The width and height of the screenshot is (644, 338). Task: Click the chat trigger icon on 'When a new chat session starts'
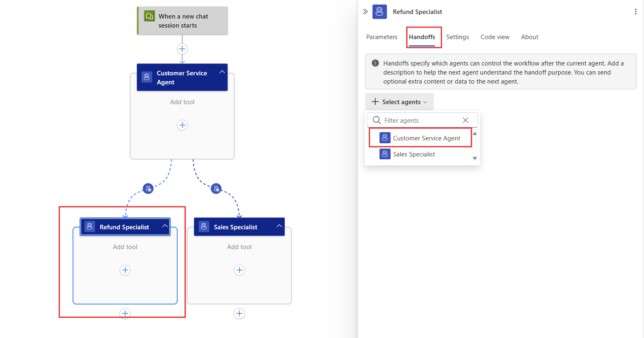(149, 16)
